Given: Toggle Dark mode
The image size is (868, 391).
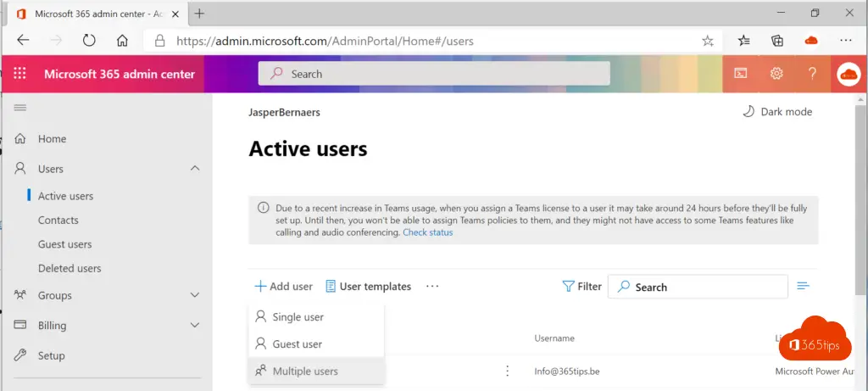Looking at the screenshot, I should point(777,112).
